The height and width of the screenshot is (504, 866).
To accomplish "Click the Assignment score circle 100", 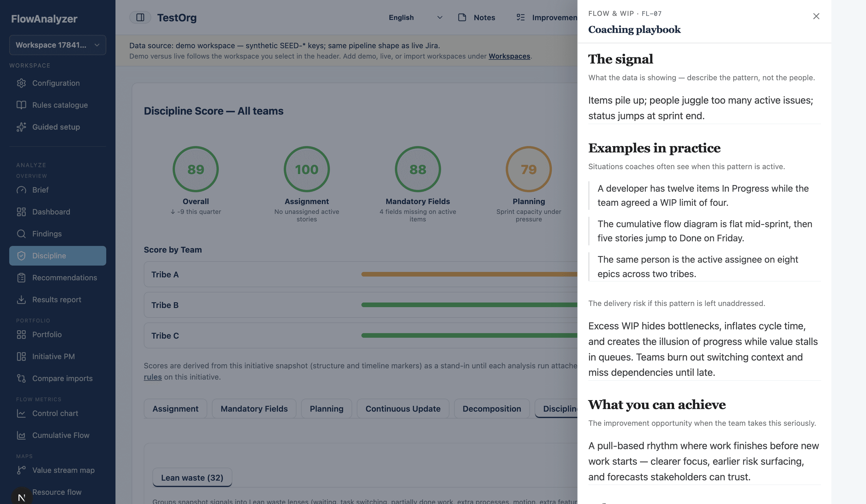I will pyautogui.click(x=307, y=169).
